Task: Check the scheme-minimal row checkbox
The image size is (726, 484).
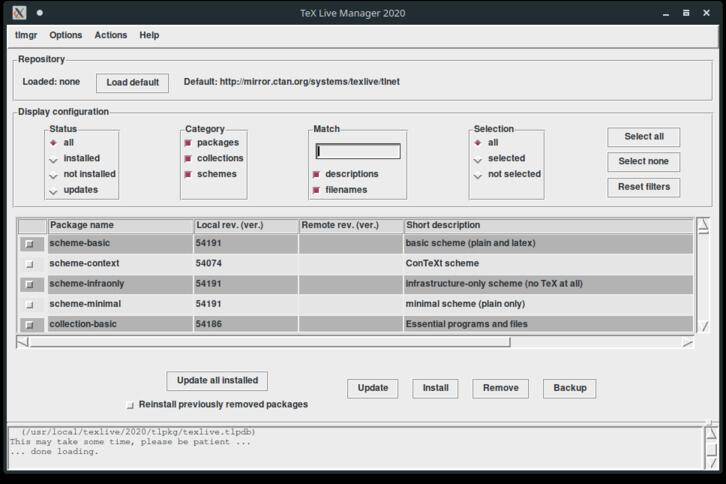Action: point(30,305)
